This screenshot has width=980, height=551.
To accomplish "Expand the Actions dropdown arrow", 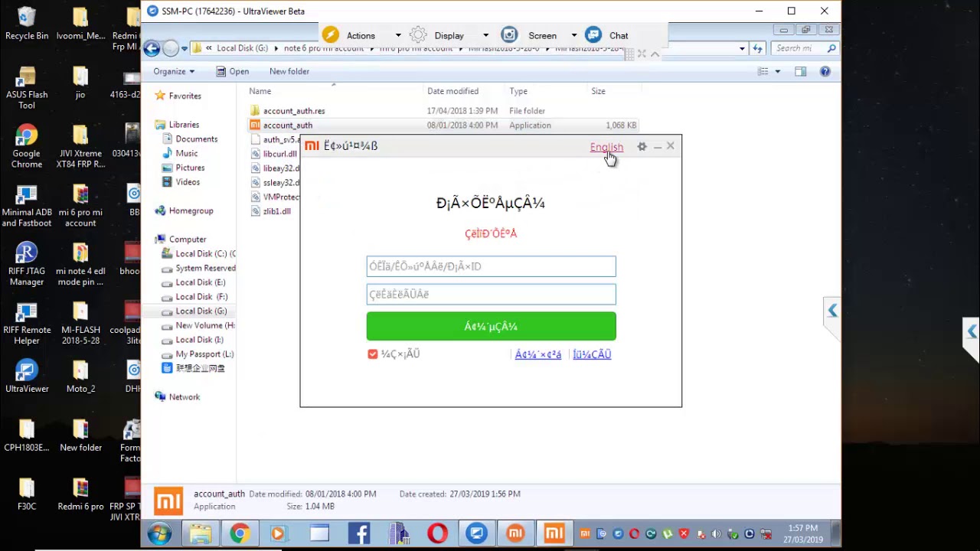I will point(398,35).
